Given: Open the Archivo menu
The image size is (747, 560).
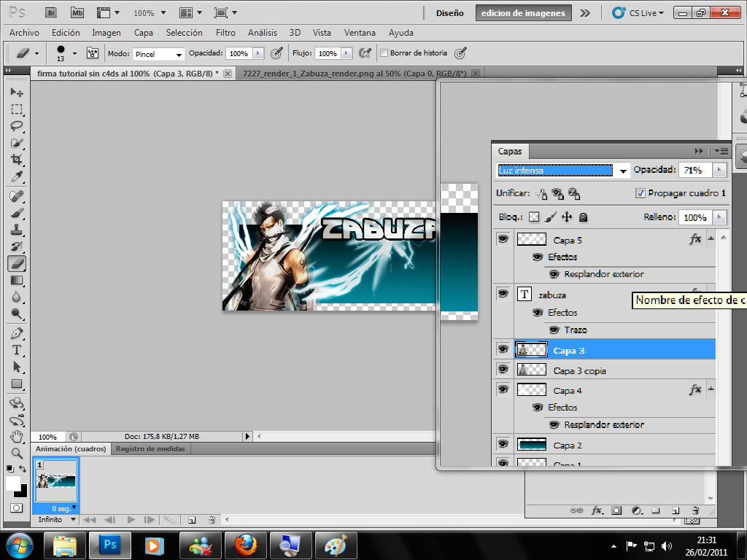Looking at the screenshot, I should click(24, 33).
